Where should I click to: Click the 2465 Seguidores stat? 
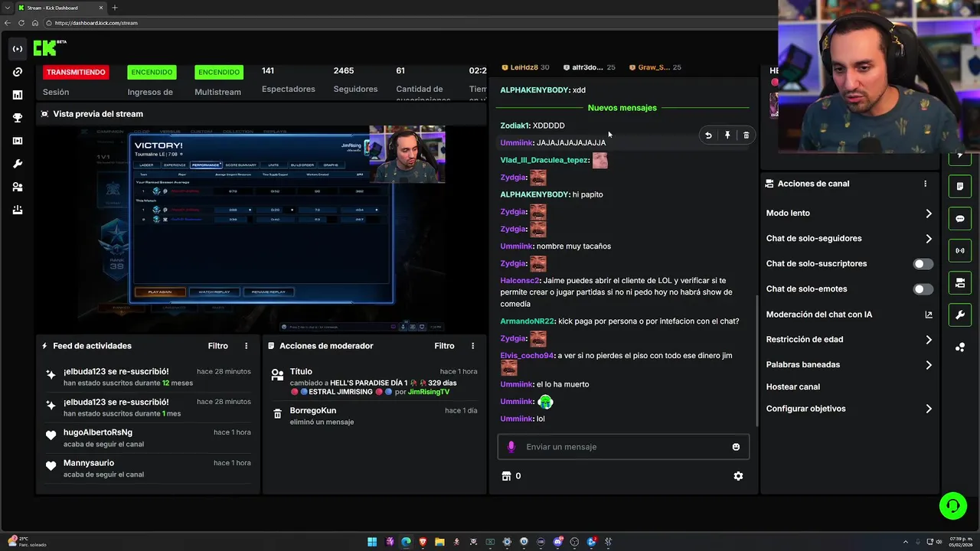point(355,80)
